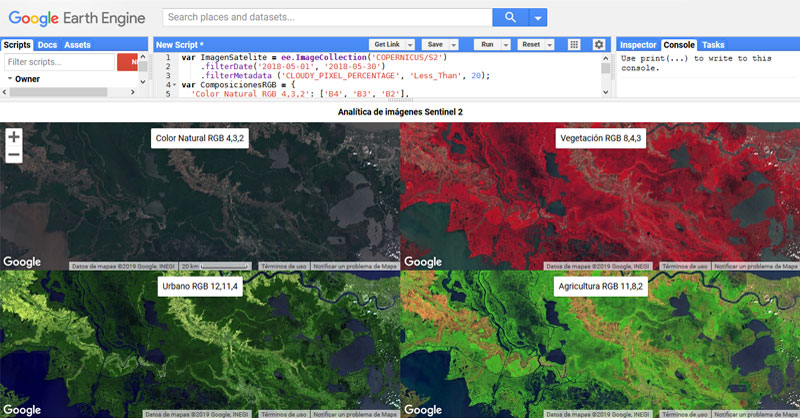This screenshot has height=418, width=800.
Task: Open the Reset dropdown arrow
Action: 550,45
